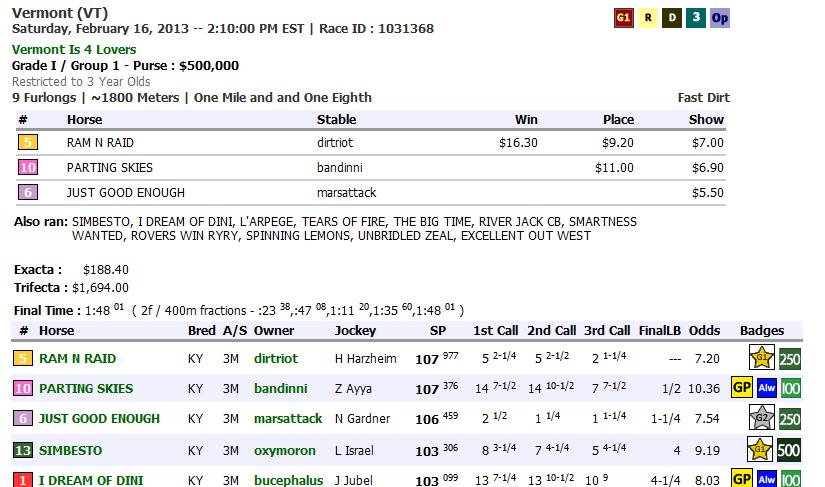825x487 pixels.
Task: Click the number 13 post position square
Action: point(22,451)
